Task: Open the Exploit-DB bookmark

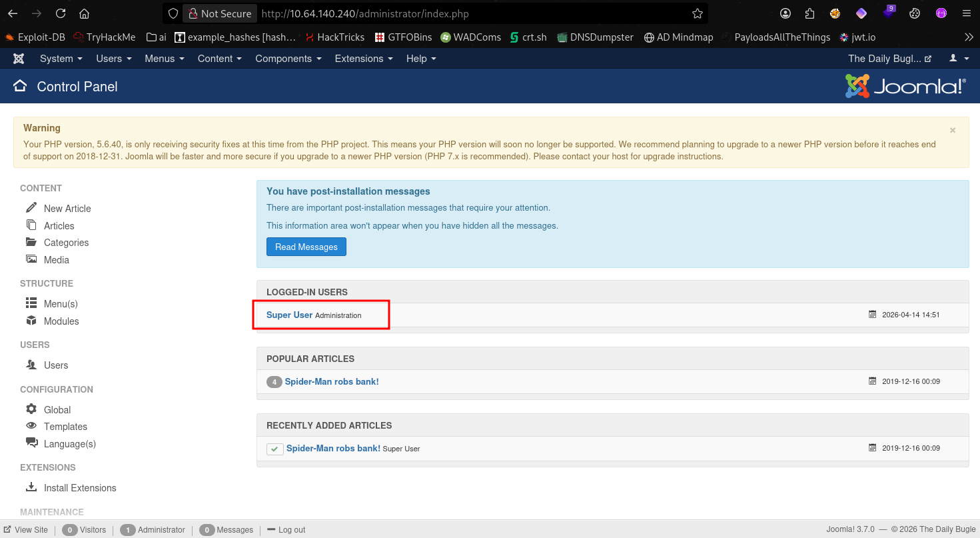Action: [35, 37]
